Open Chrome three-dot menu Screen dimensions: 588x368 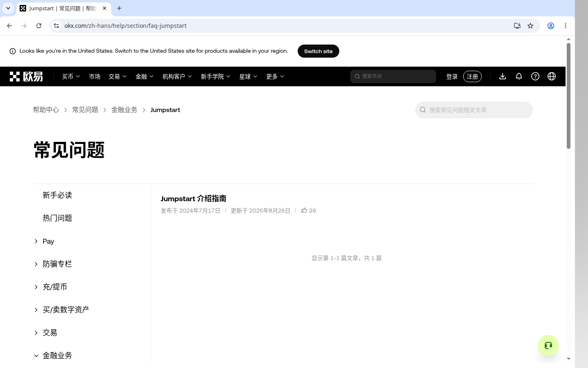pyautogui.click(x=566, y=26)
